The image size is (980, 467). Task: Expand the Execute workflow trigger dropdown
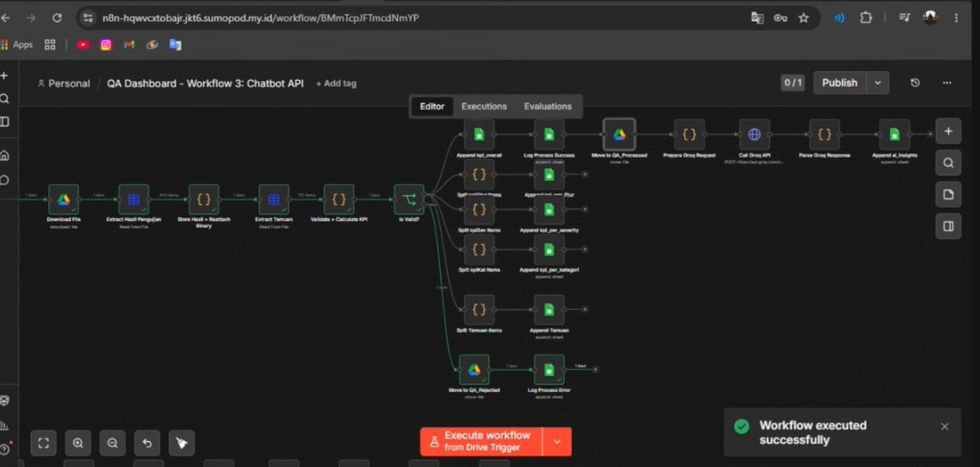click(x=557, y=442)
